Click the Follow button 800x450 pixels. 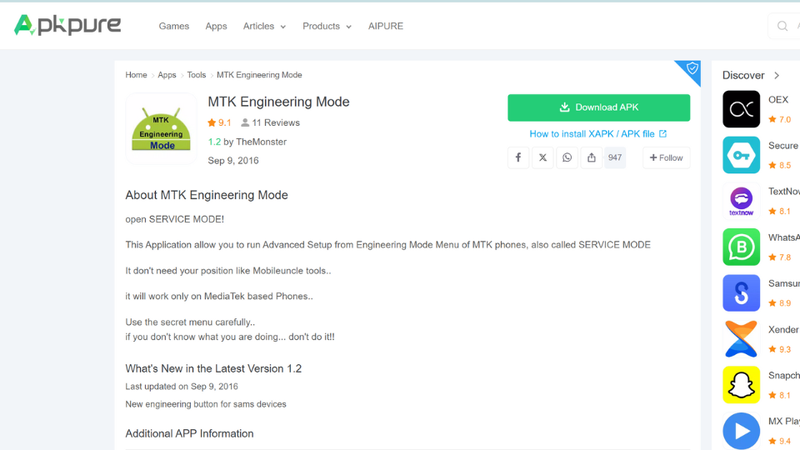point(666,158)
